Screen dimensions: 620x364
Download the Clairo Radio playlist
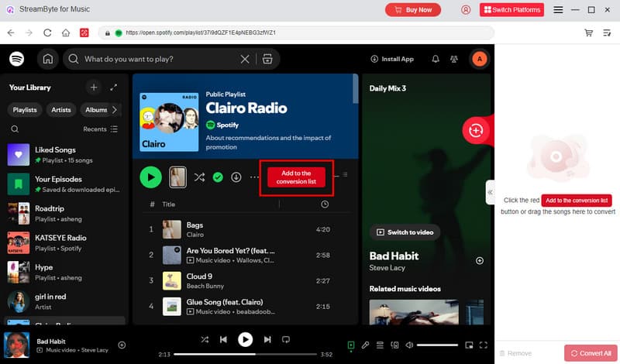(x=236, y=177)
